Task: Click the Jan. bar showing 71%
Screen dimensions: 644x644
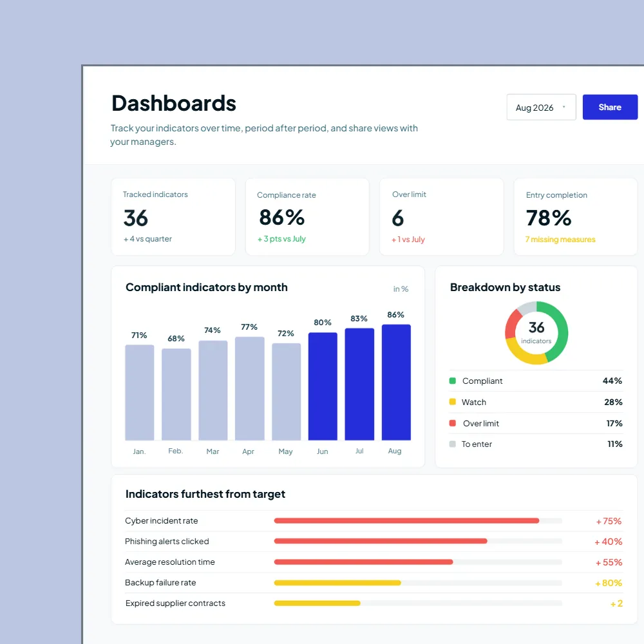Action: click(x=139, y=392)
